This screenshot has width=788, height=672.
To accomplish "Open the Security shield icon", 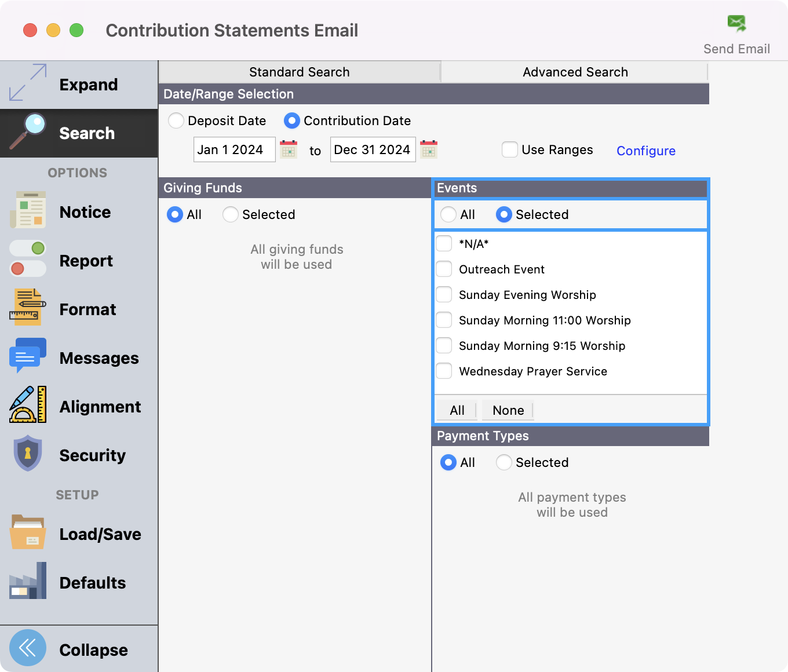I will [x=28, y=454].
